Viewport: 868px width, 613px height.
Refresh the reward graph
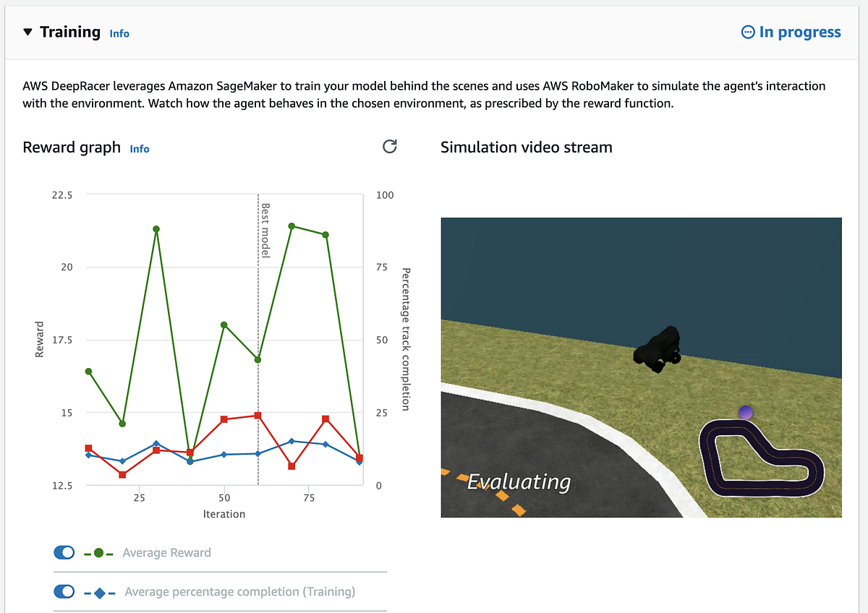(x=389, y=147)
